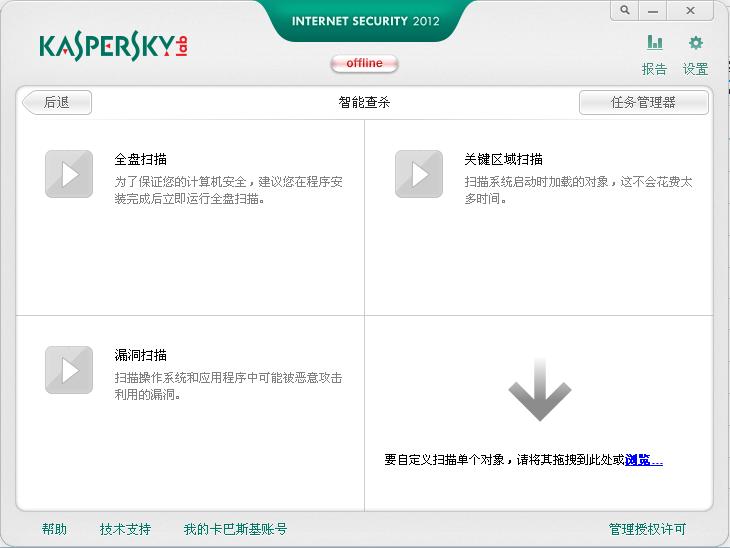Click the 智能查杀 page title
This screenshot has width=730, height=548.
click(364, 102)
